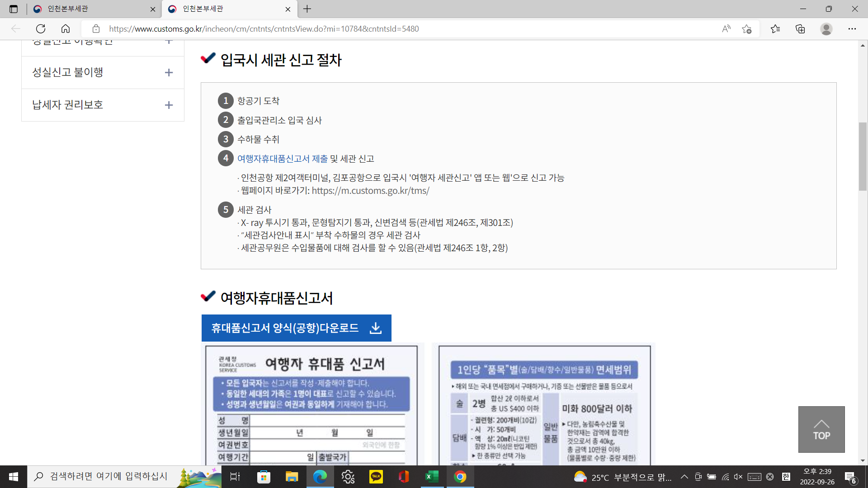Expand the 납세자 권리보호 menu item
868x488 pixels.
tap(169, 105)
